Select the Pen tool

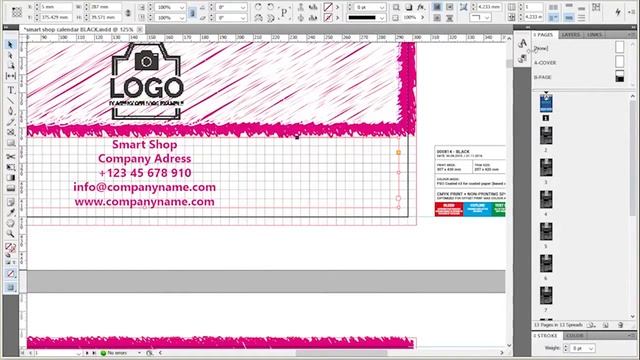click(11, 111)
